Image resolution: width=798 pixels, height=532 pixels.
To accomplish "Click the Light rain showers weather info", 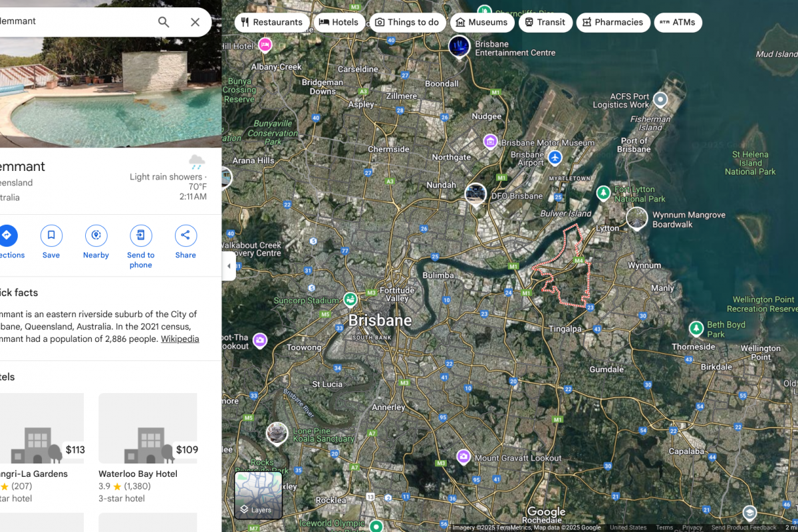I will [x=168, y=177].
